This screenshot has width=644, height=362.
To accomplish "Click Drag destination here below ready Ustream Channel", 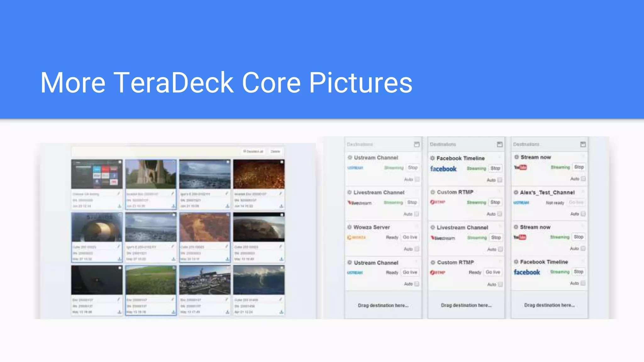I will coord(383,305).
